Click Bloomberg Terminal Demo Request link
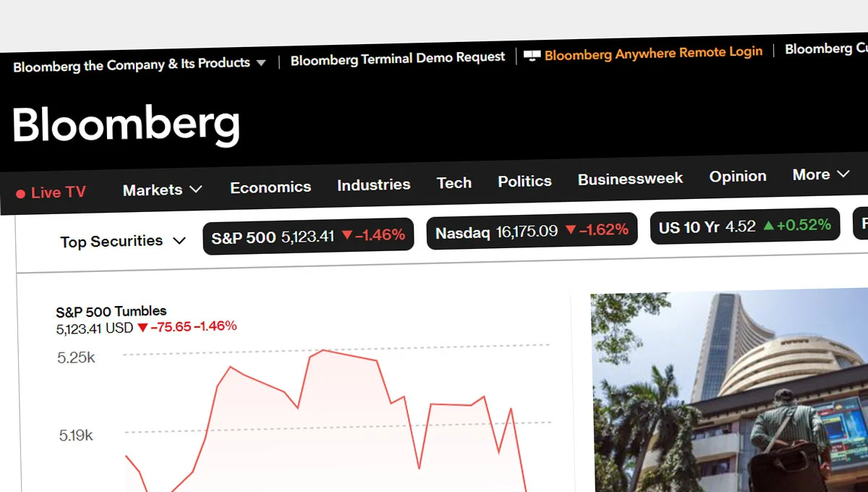Image resolution: width=868 pixels, height=492 pixels. click(398, 59)
